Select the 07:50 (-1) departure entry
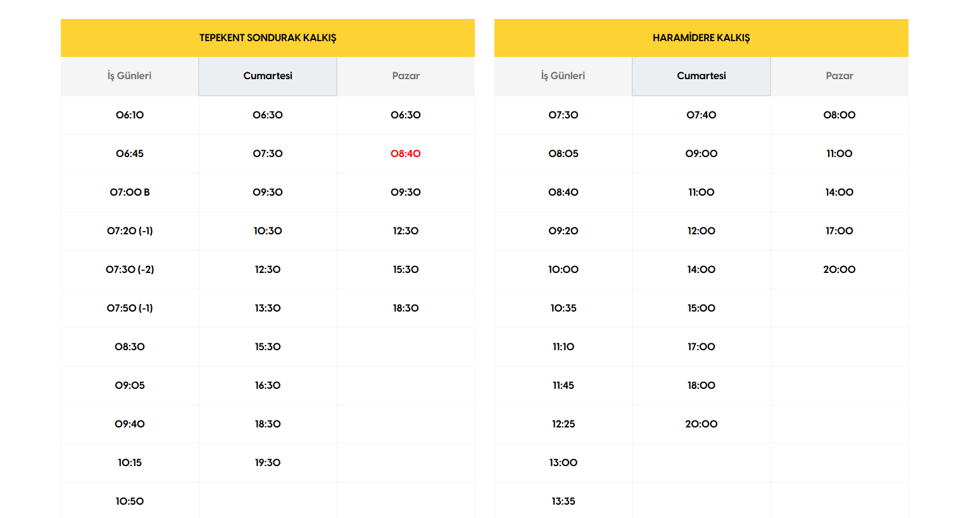Image resolution: width=980 pixels, height=518 pixels. pos(130,308)
